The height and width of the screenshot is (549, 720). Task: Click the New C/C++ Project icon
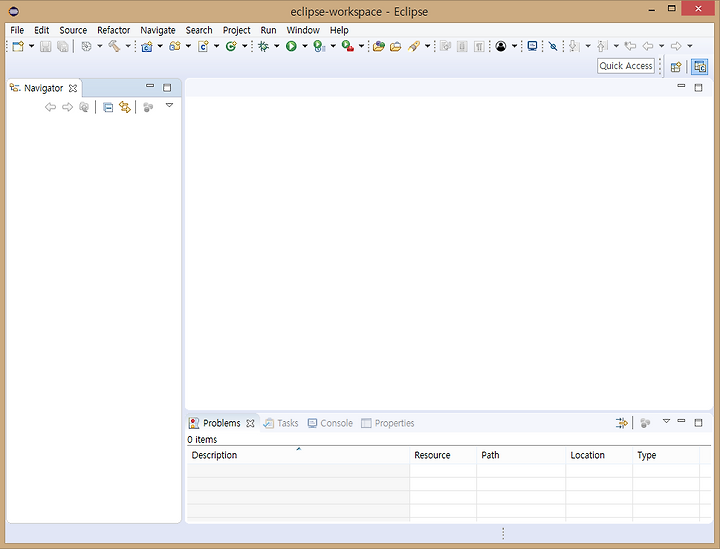[147, 46]
